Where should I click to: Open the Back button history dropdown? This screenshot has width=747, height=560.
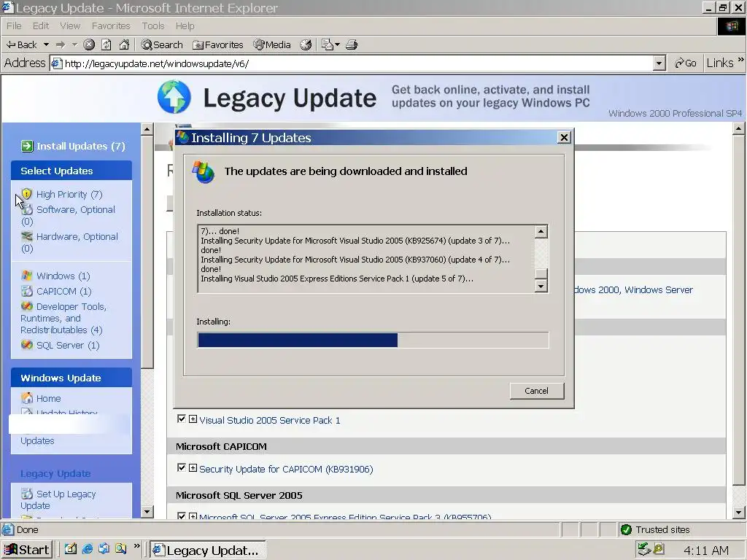(46, 44)
